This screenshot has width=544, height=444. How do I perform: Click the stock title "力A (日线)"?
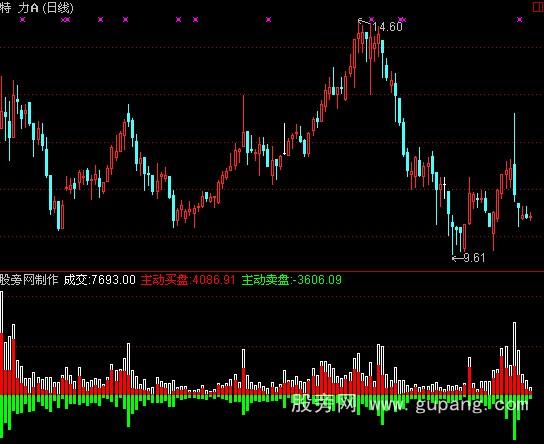(46, 8)
